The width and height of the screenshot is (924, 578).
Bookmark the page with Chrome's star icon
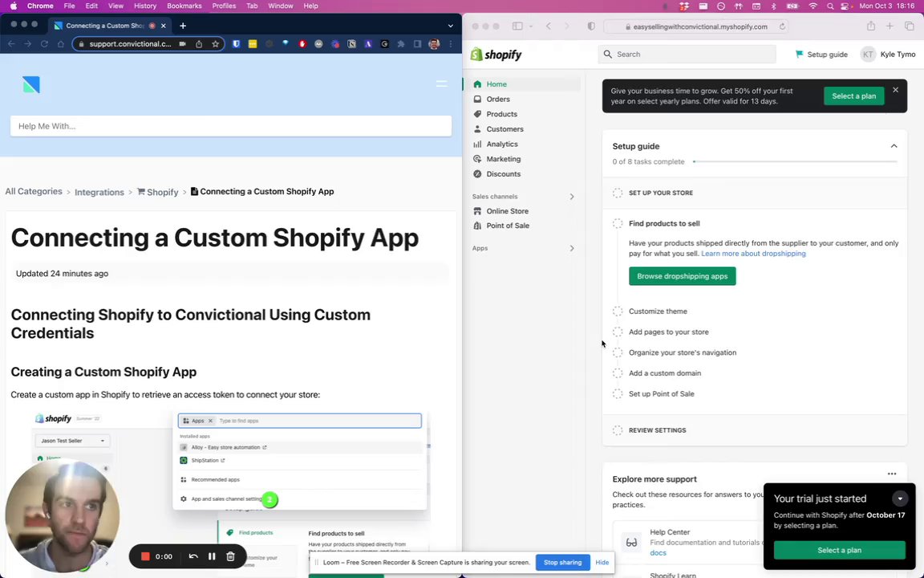tap(216, 43)
